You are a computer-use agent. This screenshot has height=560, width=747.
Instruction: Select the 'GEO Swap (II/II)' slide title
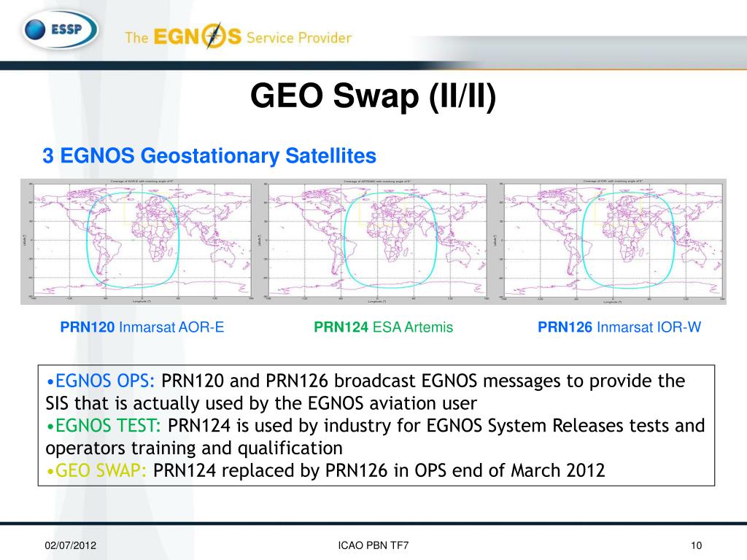coord(373,96)
